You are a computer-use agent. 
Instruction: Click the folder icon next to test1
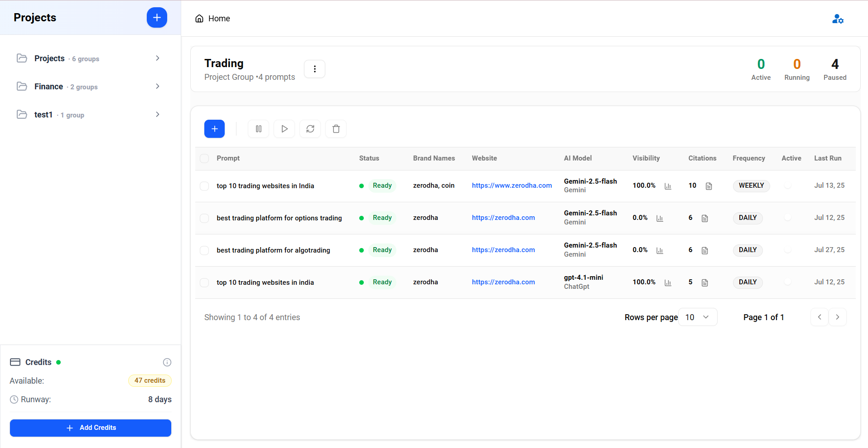click(22, 114)
